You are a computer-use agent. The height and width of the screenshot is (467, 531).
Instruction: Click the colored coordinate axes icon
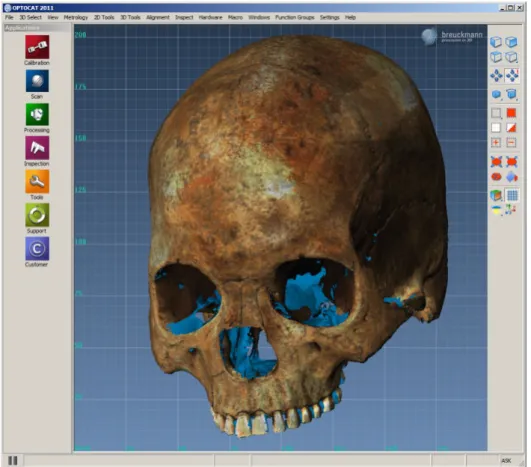click(x=511, y=210)
